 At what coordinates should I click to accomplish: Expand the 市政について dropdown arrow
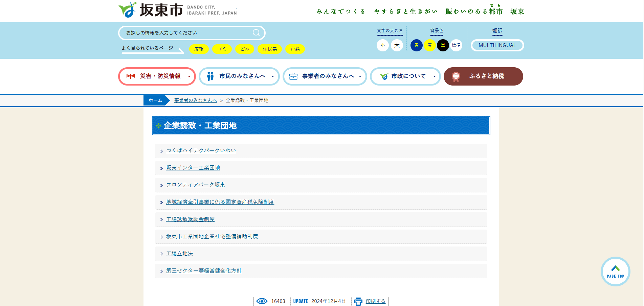[435, 76]
